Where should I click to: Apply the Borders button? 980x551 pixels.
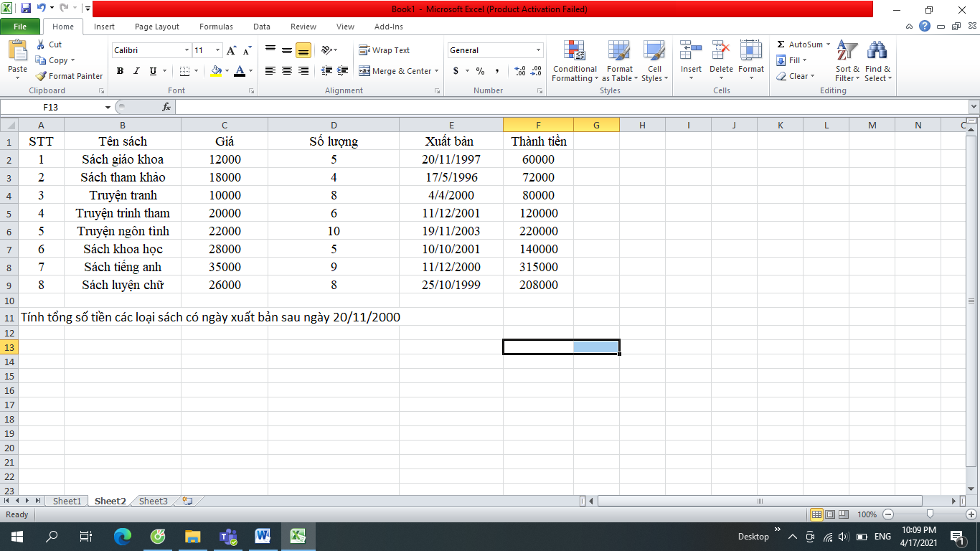[184, 71]
